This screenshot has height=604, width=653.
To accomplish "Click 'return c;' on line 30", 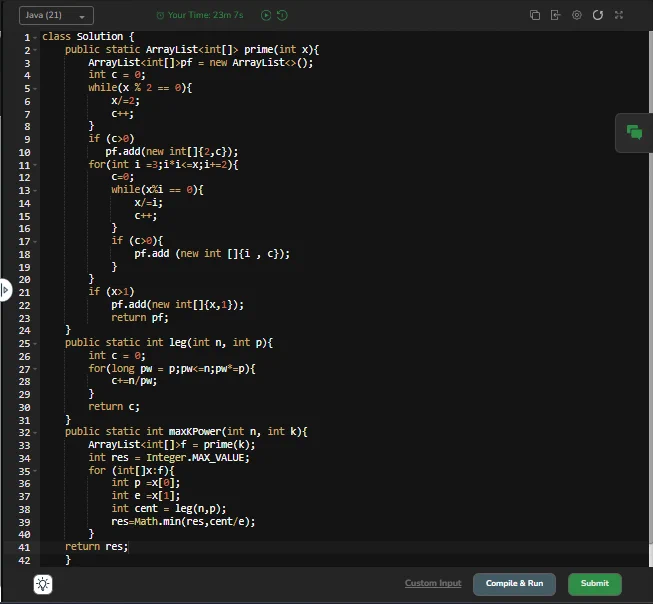I will click(x=114, y=407).
